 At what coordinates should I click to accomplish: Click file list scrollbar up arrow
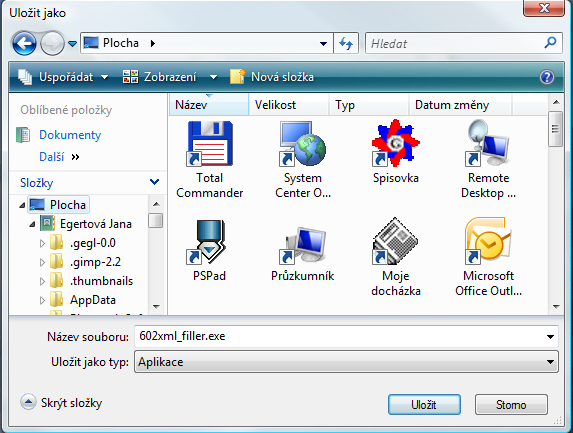(556, 102)
